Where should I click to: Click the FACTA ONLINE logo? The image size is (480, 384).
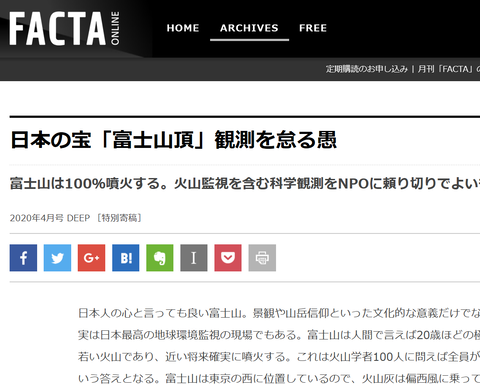point(64,28)
